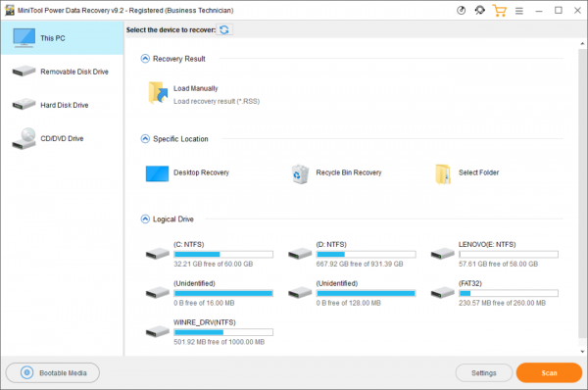Click the Recycle Bin Recovery label
This screenshot has height=390, width=588.
[349, 172]
